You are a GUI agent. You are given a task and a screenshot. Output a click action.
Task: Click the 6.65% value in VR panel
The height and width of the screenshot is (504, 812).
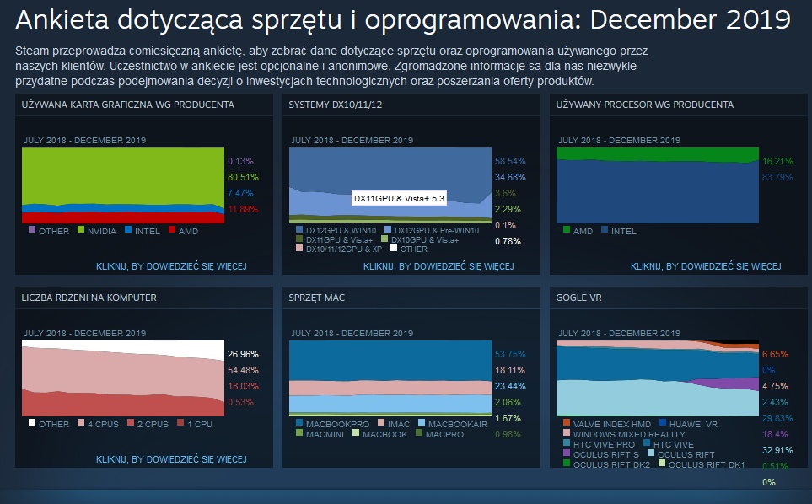775,354
